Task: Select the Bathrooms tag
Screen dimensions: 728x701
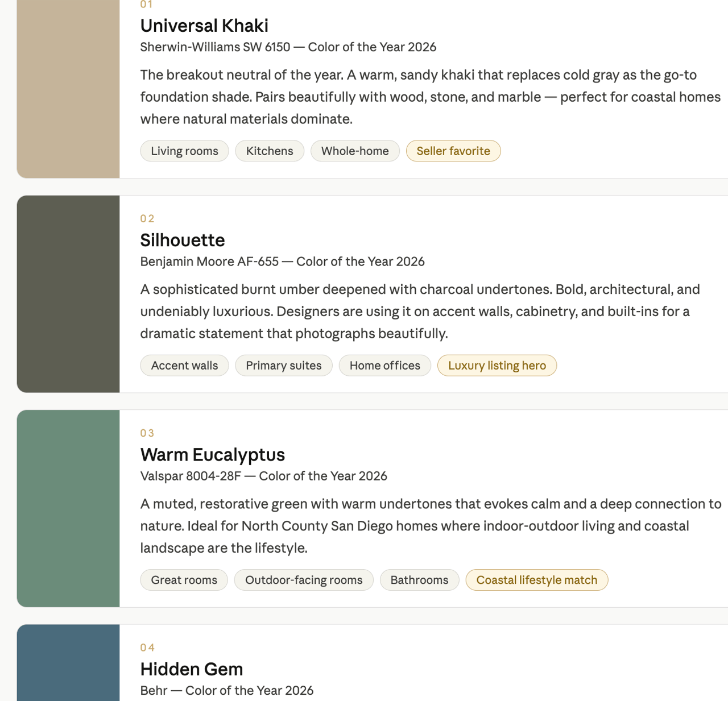Action: [x=419, y=579]
